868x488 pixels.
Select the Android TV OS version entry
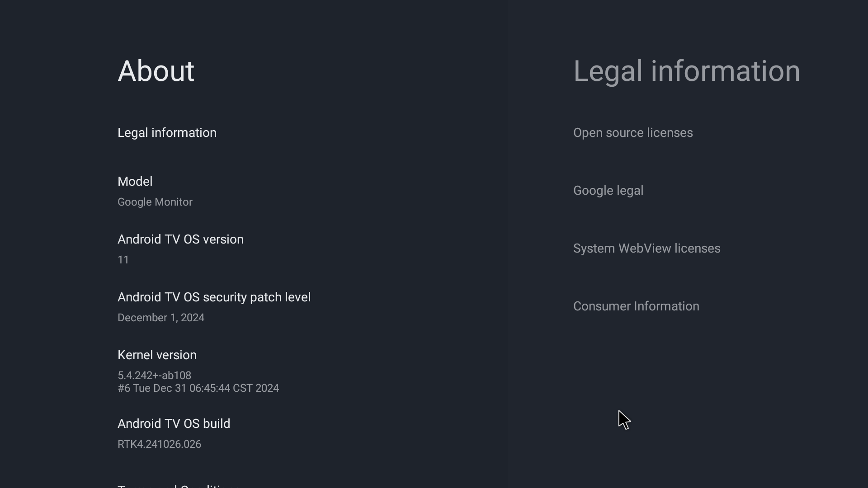click(x=180, y=239)
